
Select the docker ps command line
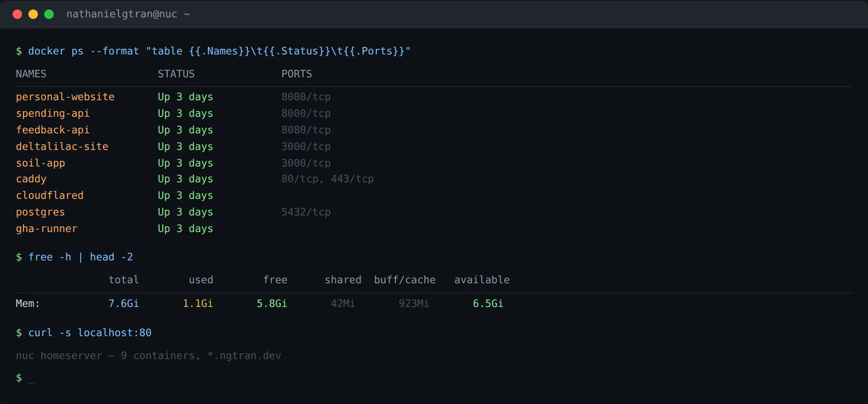click(219, 51)
